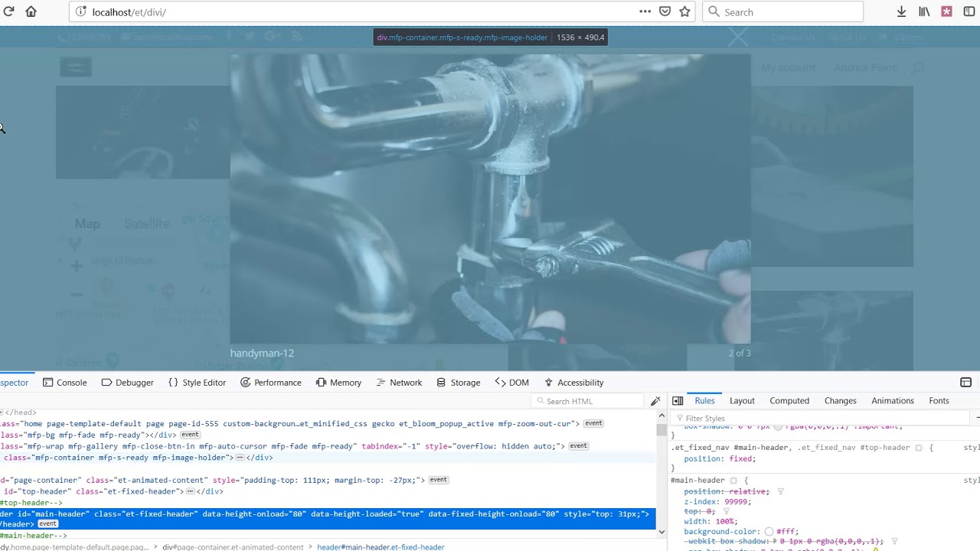Switch to the Network panel
The width and height of the screenshot is (980, 551).
pyautogui.click(x=398, y=383)
